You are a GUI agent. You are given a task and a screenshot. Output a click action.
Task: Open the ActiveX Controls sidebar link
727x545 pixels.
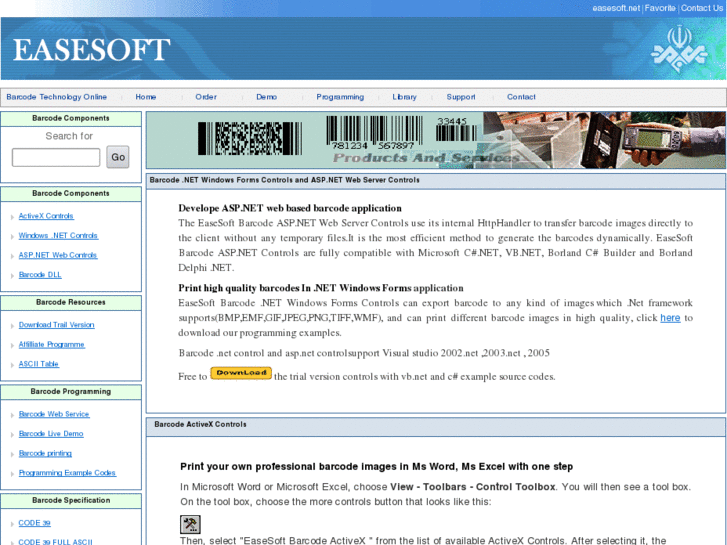[x=46, y=216]
